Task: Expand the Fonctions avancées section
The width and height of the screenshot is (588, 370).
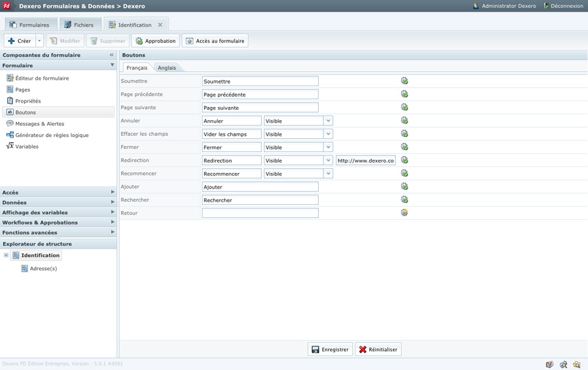Action: pyautogui.click(x=58, y=232)
